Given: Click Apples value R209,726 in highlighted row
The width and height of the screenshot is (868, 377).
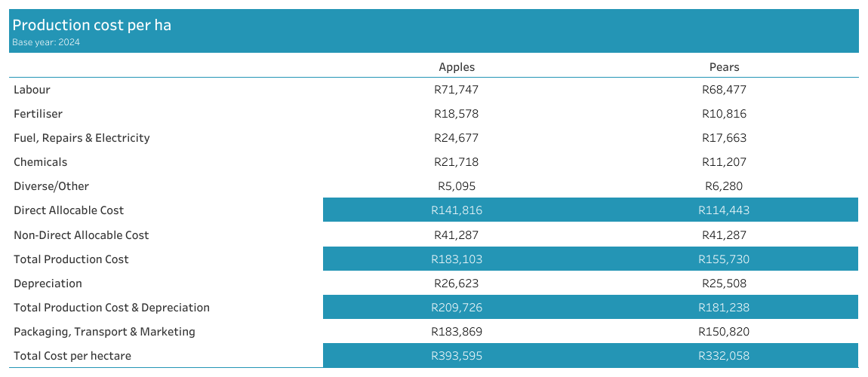Looking at the screenshot, I should [457, 308].
